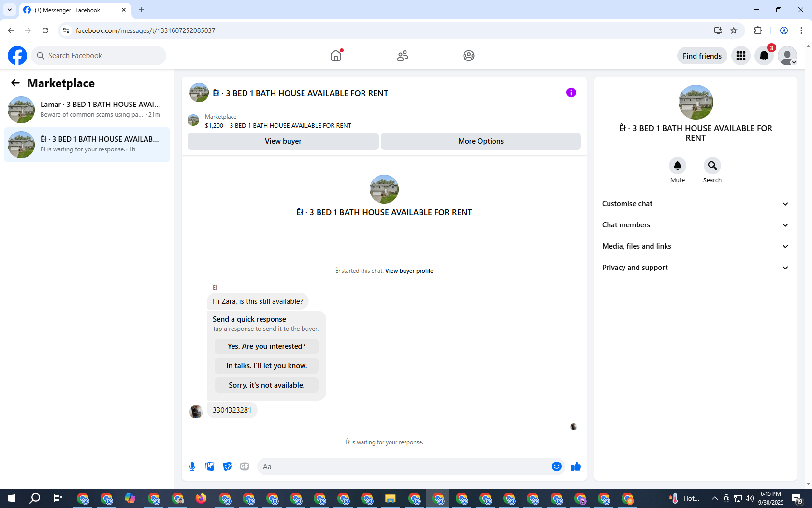Click the voice clip microphone icon

coord(192,466)
